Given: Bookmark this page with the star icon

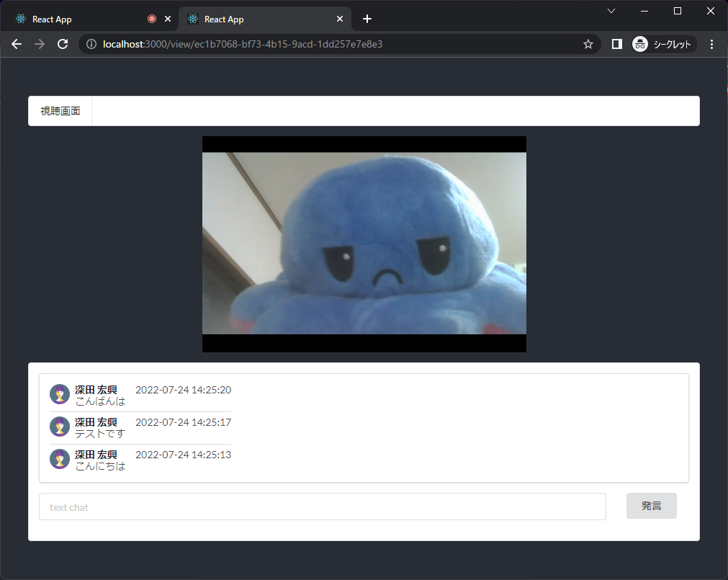Looking at the screenshot, I should coord(588,44).
